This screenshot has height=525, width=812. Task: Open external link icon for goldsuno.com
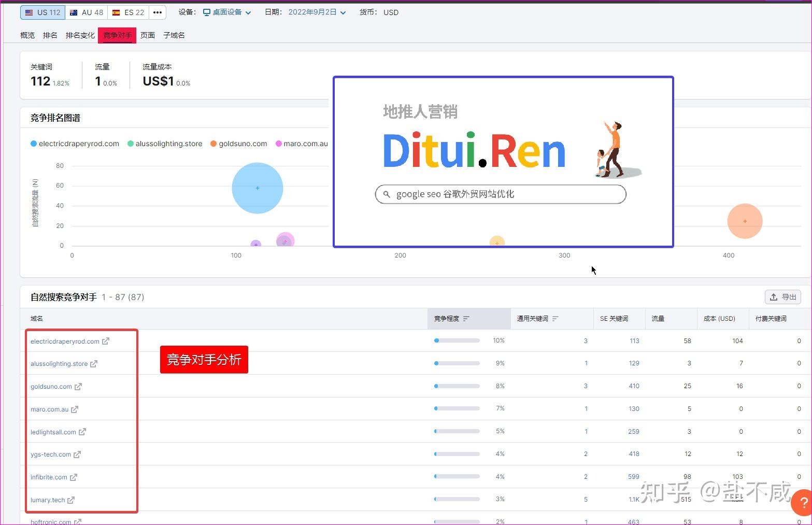click(x=78, y=387)
